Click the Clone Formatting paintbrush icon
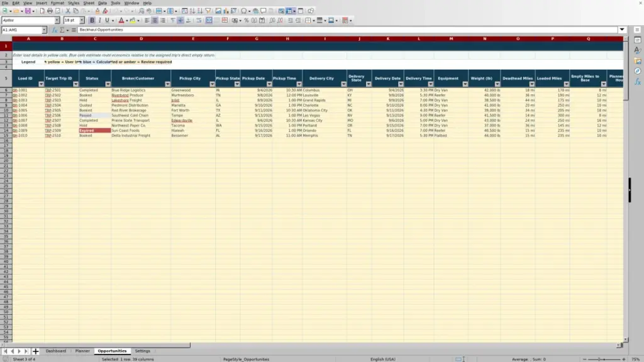 [97, 11]
